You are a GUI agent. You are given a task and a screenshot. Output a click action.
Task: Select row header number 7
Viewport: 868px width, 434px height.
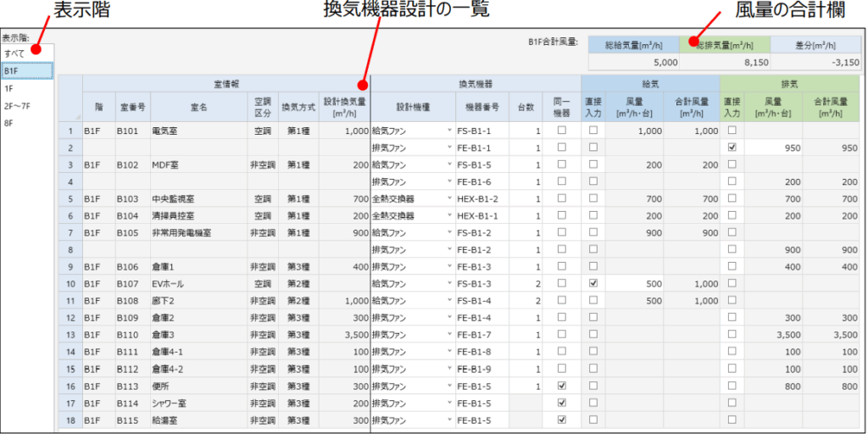pos(70,232)
